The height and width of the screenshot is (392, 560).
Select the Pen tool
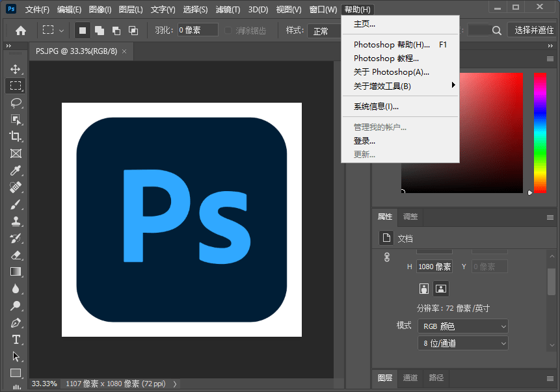tap(16, 322)
